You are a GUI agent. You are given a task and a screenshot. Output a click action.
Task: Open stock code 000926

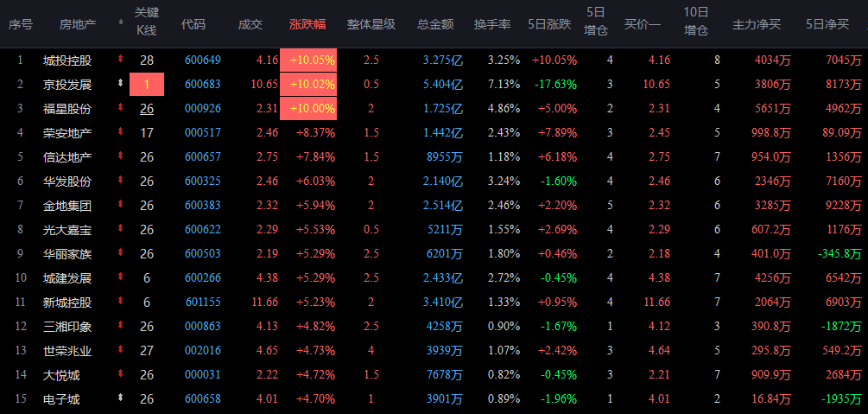(x=203, y=109)
